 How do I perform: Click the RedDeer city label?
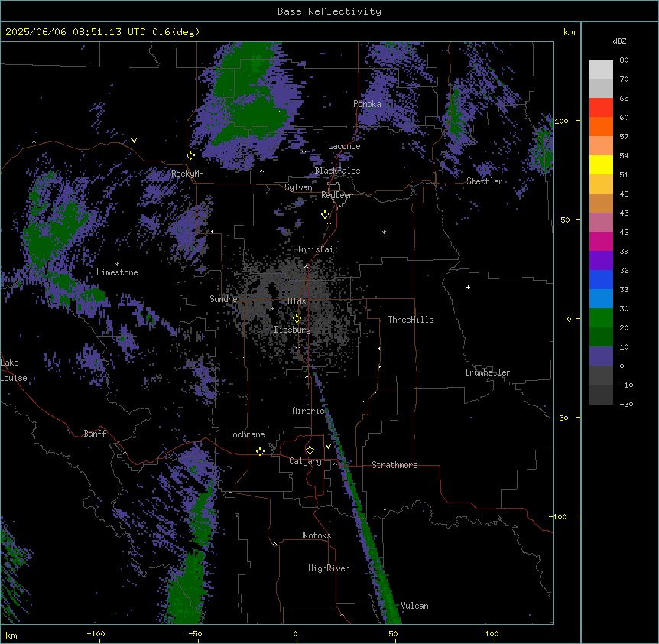[336, 195]
